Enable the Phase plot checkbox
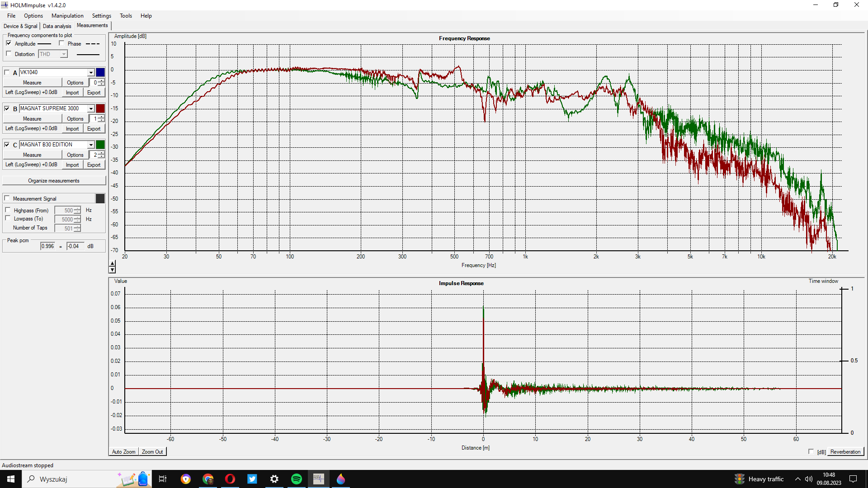 (x=61, y=43)
